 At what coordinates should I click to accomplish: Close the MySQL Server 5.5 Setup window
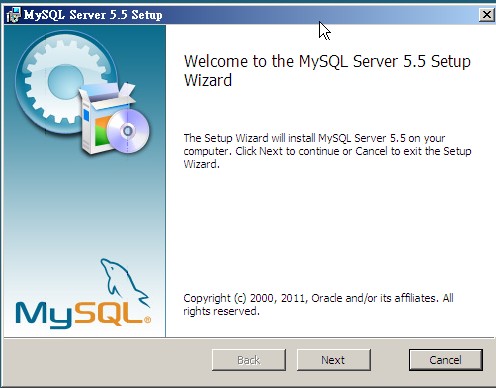486,15
